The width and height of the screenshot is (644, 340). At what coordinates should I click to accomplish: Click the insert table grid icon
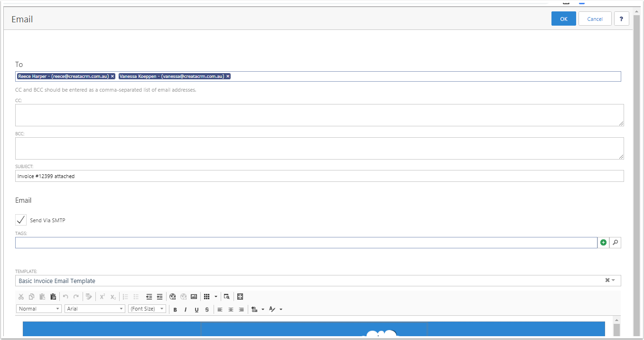(207, 297)
